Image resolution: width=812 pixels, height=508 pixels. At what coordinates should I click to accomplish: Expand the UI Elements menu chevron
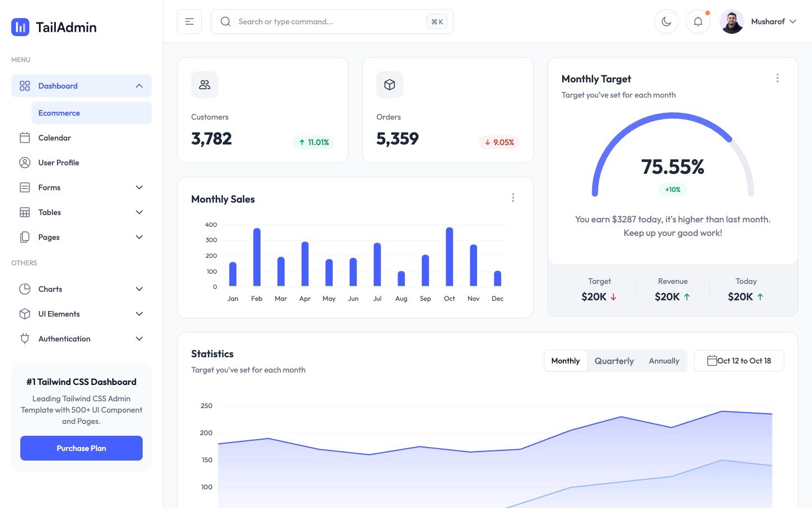pyautogui.click(x=139, y=314)
